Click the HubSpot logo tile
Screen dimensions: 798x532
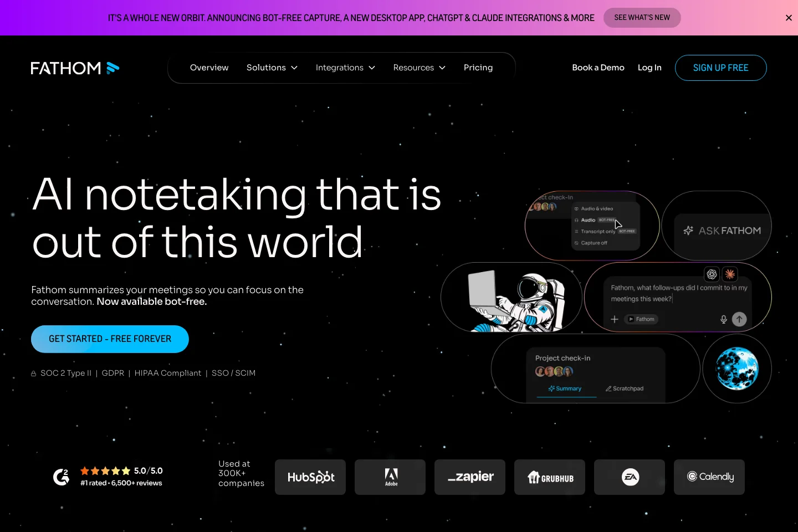pos(310,477)
